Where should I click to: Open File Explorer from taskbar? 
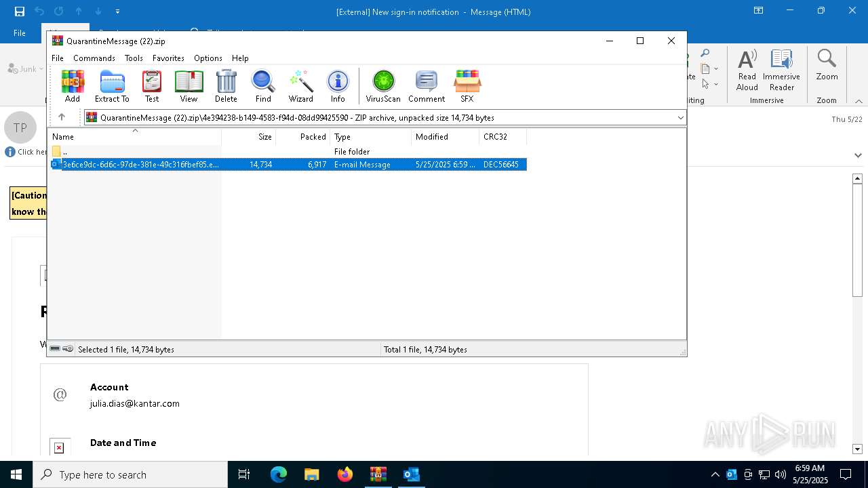click(312, 474)
